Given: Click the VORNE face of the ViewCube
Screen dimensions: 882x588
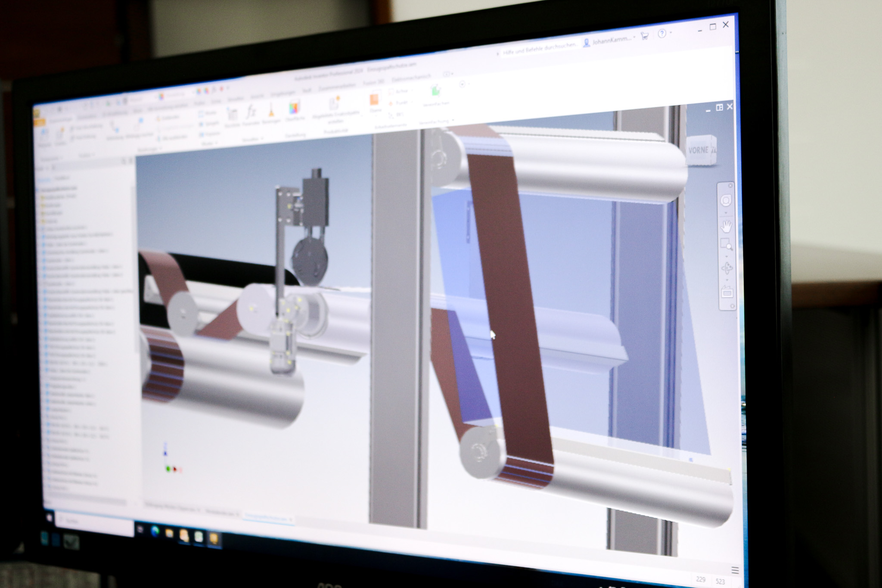Looking at the screenshot, I should click(699, 150).
